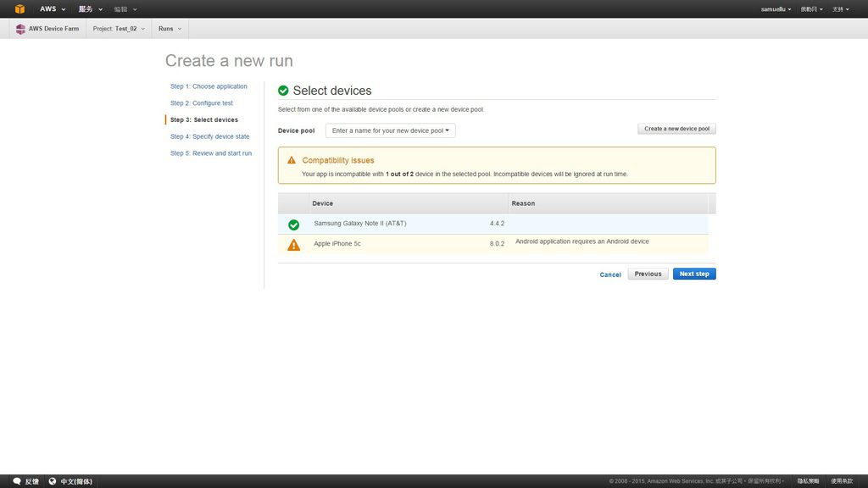Screen dimensions: 868x488
Task: Click the AWS Device Farm icon
Action: click(x=20, y=29)
